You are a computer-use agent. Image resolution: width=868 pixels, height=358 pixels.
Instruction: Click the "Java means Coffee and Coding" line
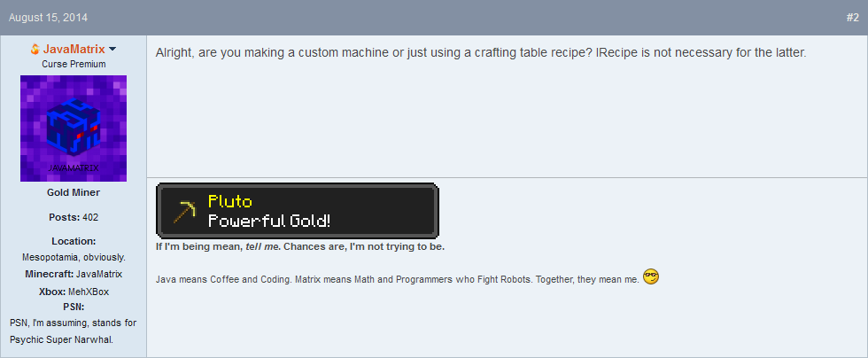tap(397, 279)
